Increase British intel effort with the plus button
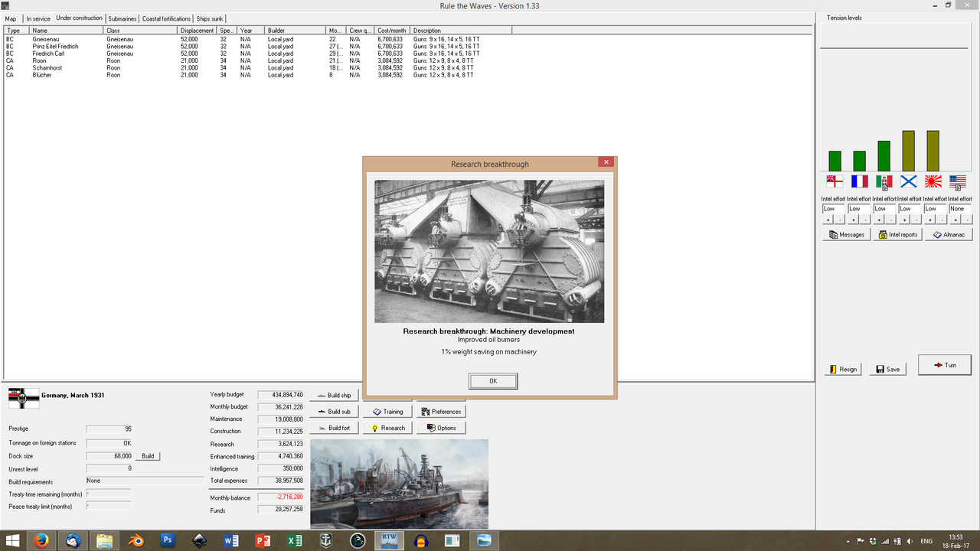 click(x=828, y=218)
